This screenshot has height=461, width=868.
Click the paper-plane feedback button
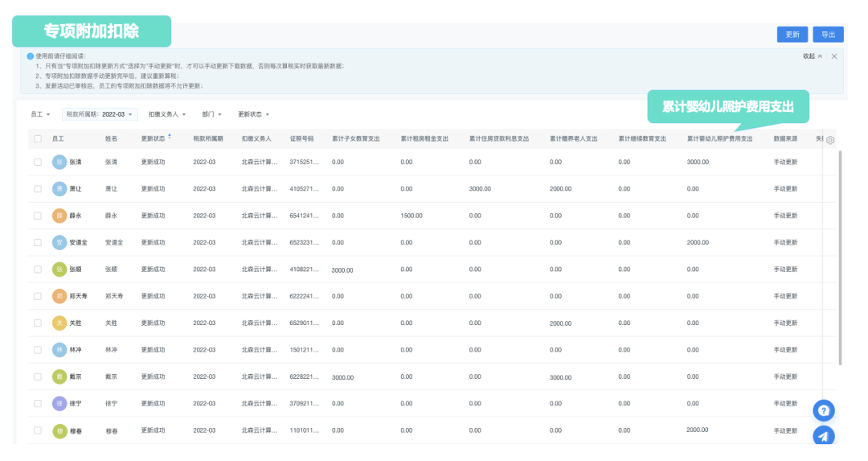pos(824,435)
